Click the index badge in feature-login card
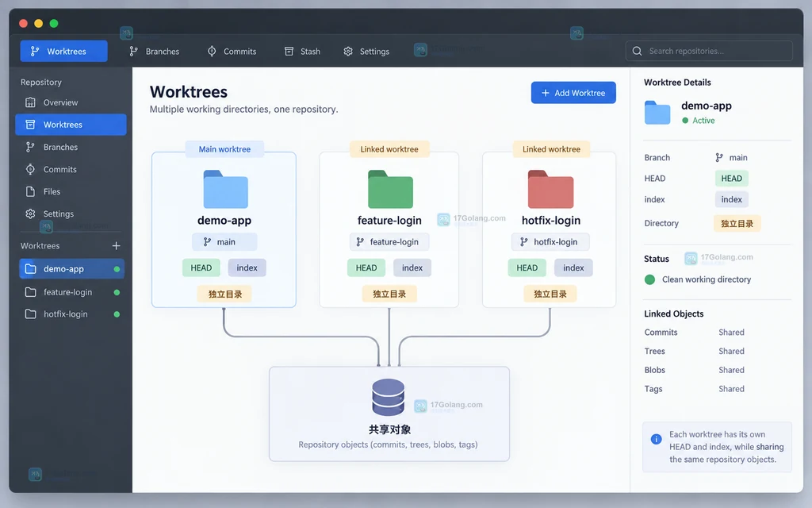 point(412,268)
